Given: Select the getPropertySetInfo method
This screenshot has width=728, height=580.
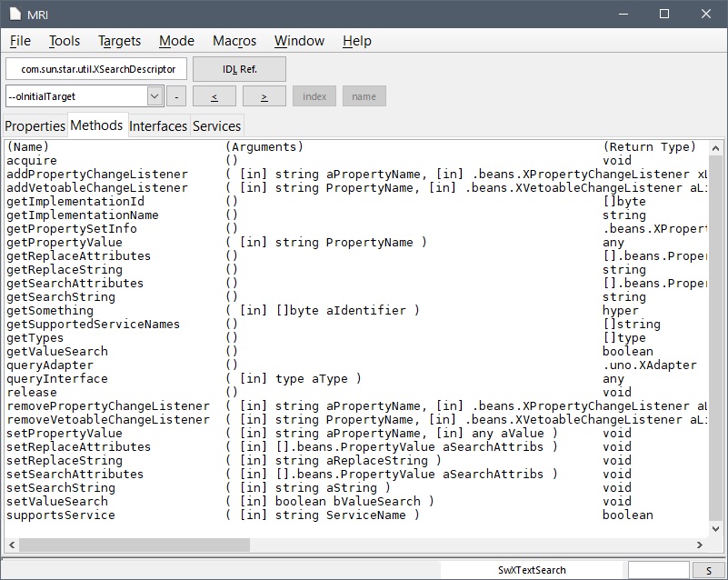Looking at the screenshot, I should (x=72, y=228).
